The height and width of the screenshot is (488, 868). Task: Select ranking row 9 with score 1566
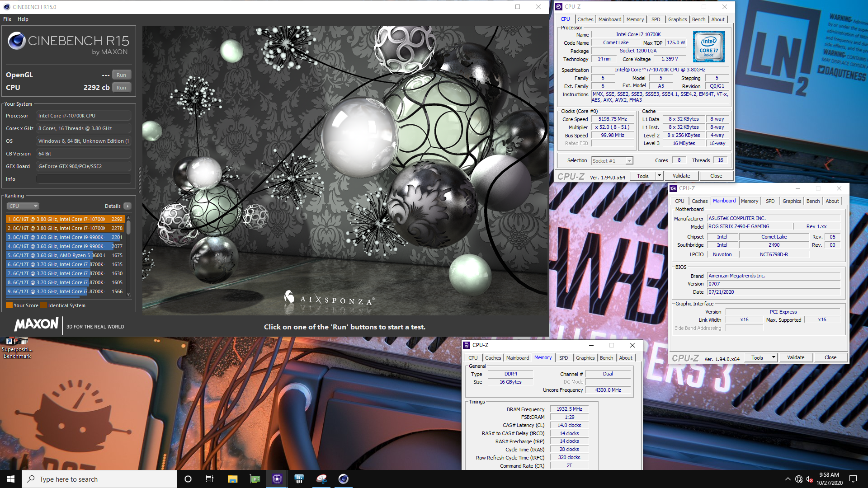pos(65,291)
